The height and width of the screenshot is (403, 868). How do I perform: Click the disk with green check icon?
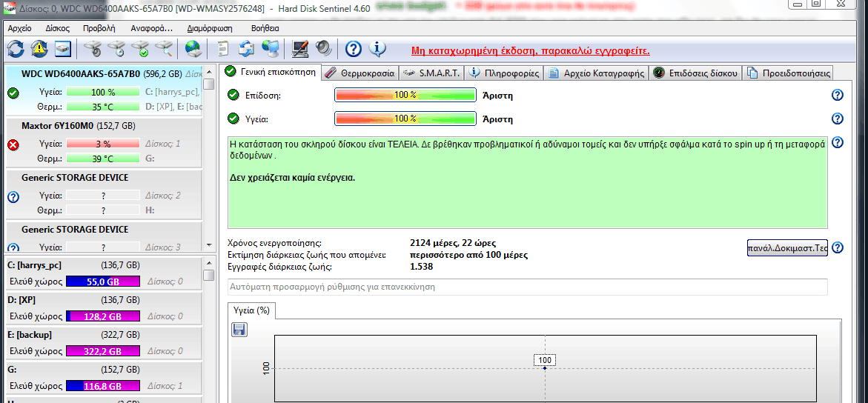[x=141, y=50]
